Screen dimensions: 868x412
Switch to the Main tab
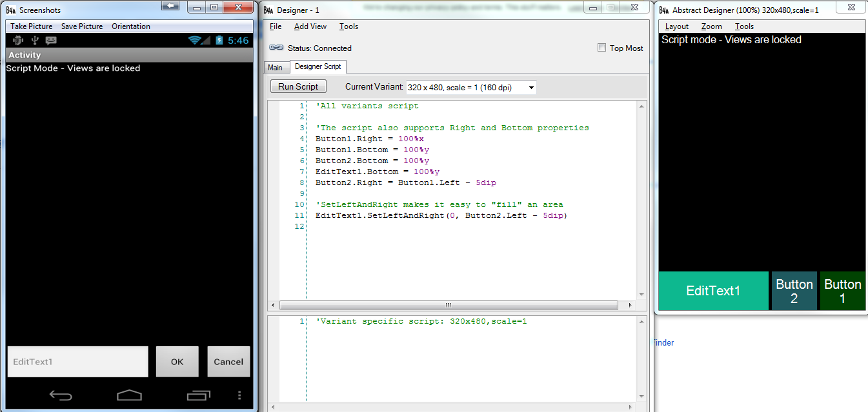[276, 66]
